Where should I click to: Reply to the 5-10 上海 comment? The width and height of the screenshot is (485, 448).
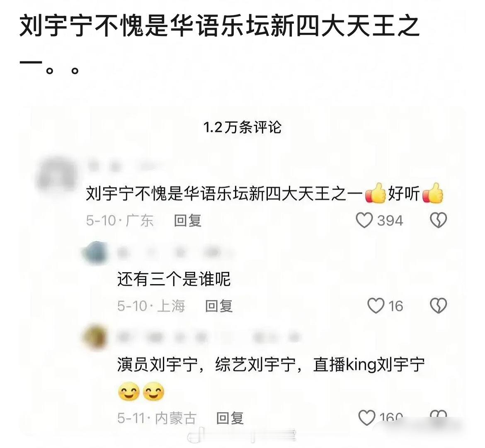coord(219,306)
